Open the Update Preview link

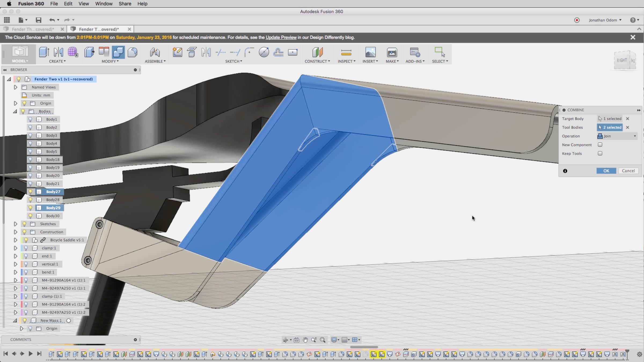pos(281,38)
